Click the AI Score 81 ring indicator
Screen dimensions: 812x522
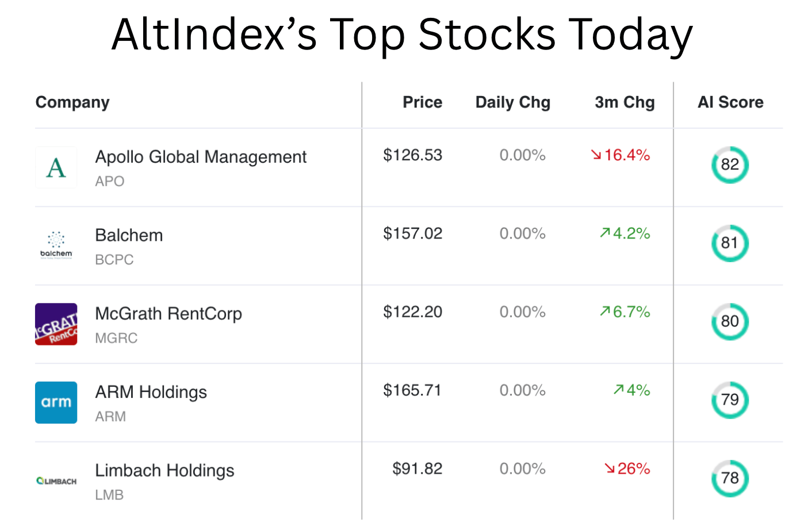[x=730, y=243]
